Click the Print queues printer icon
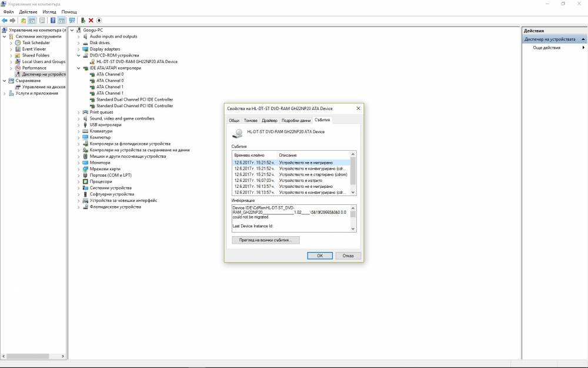 [x=85, y=112]
